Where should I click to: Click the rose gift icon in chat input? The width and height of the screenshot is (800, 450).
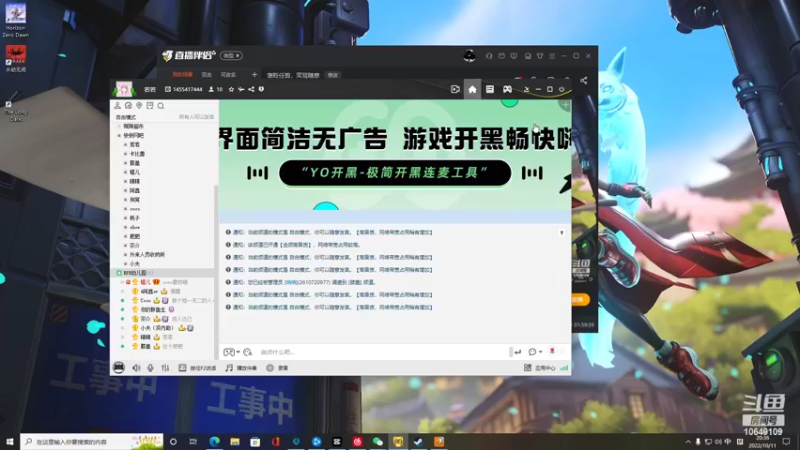click(552, 351)
